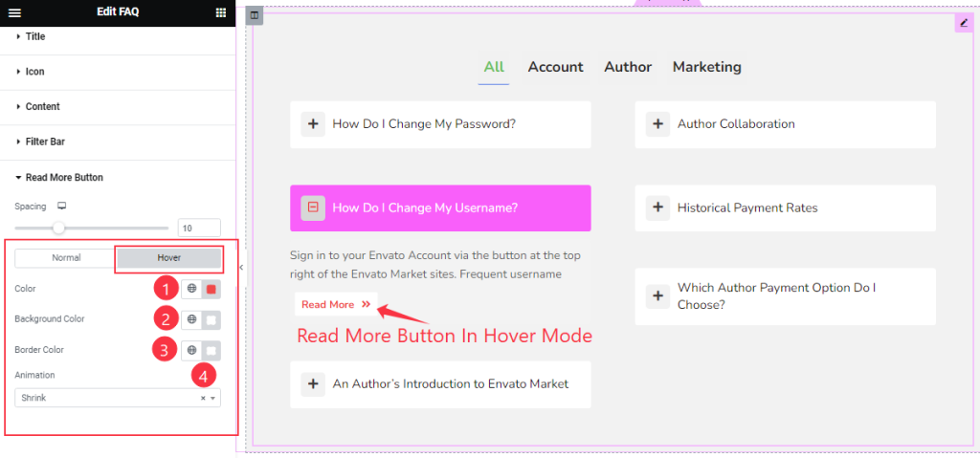
Task: Expand the Author Collaboration question
Action: pos(785,124)
